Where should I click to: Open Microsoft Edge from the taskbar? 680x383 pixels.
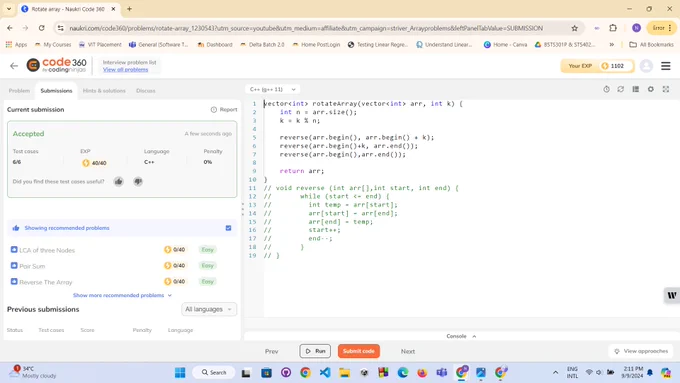point(403,372)
